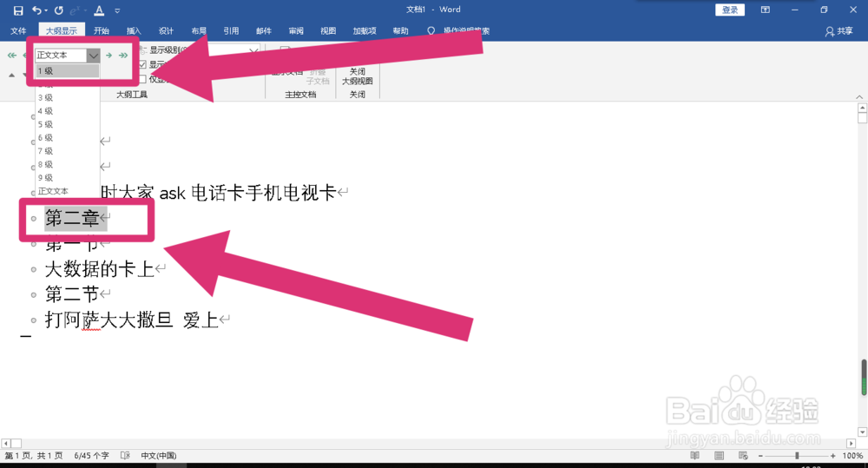Switch to the 引用 ribbon tab
The width and height of the screenshot is (868, 468).
[231, 31]
